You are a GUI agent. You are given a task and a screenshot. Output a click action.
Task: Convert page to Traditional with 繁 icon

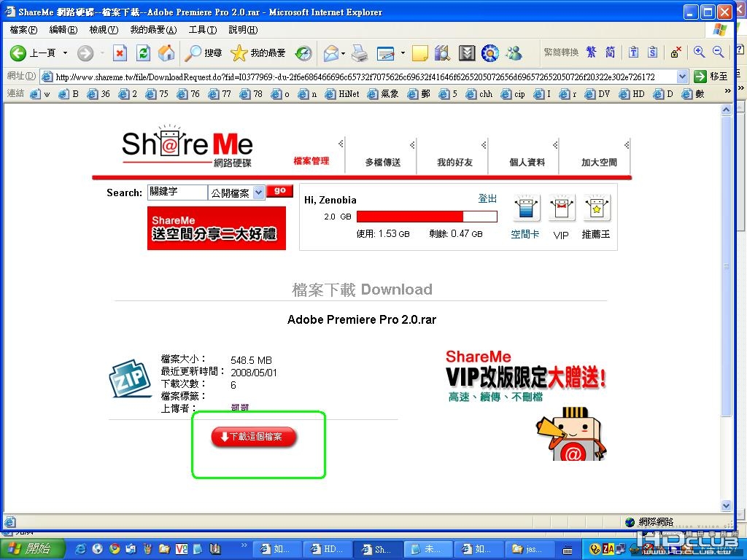click(591, 52)
